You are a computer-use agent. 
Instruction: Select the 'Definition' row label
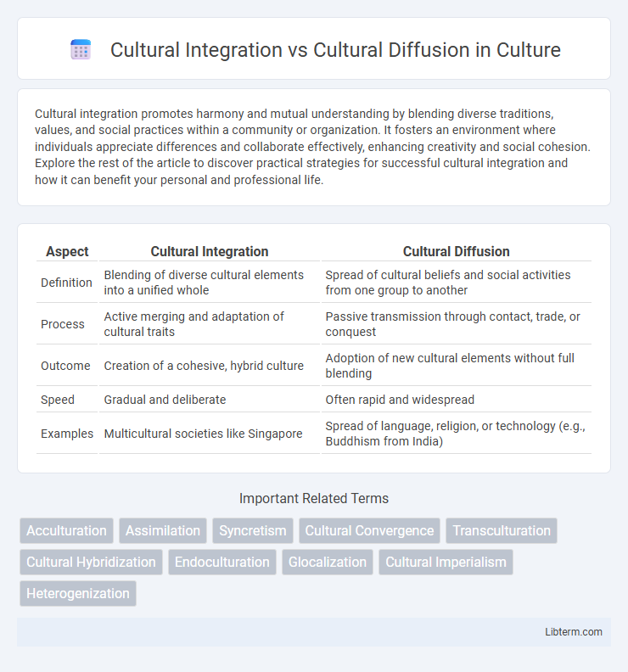click(x=66, y=283)
